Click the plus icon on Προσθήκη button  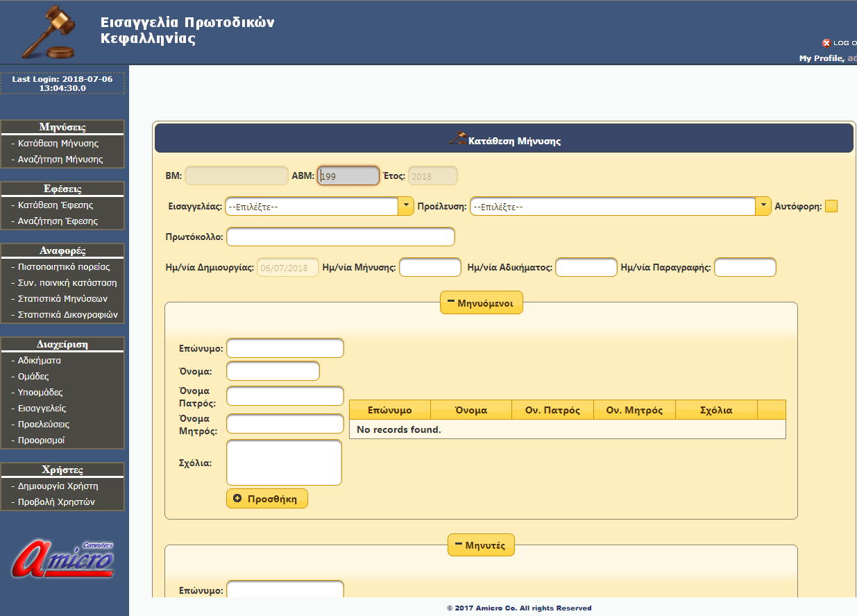(237, 499)
